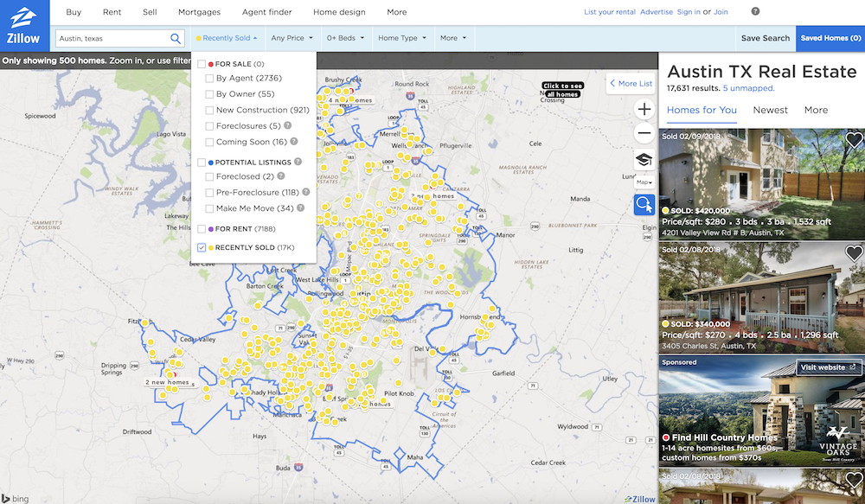Tick the Make Me Move checkbox
This screenshot has height=504, width=865.
click(209, 209)
